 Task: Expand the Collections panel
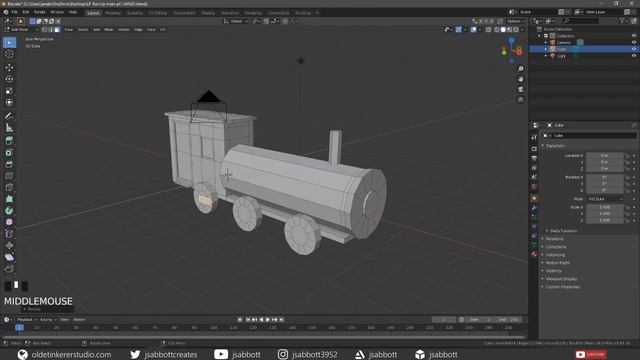[x=556, y=247]
